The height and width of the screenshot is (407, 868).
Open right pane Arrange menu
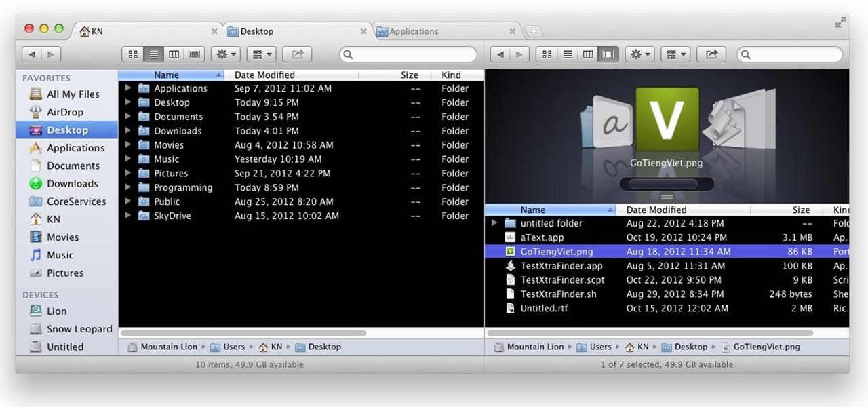tap(675, 54)
